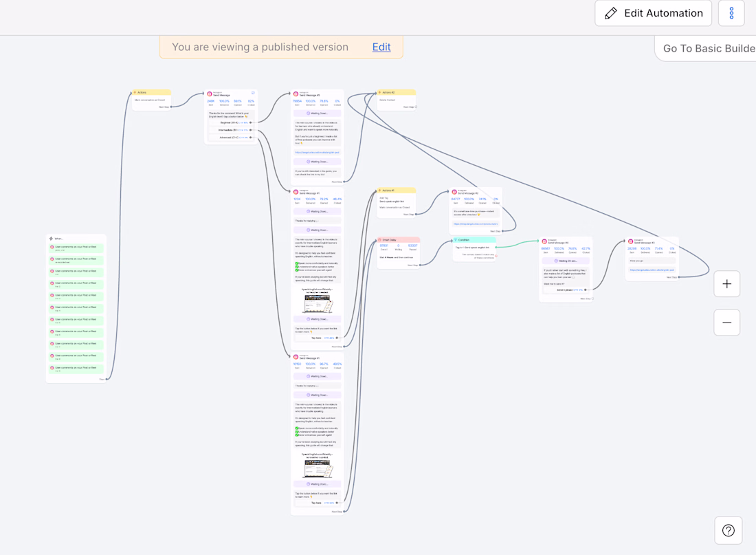756x555 pixels.
Task: Open the three-dot more options menu
Action: click(x=731, y=13)
